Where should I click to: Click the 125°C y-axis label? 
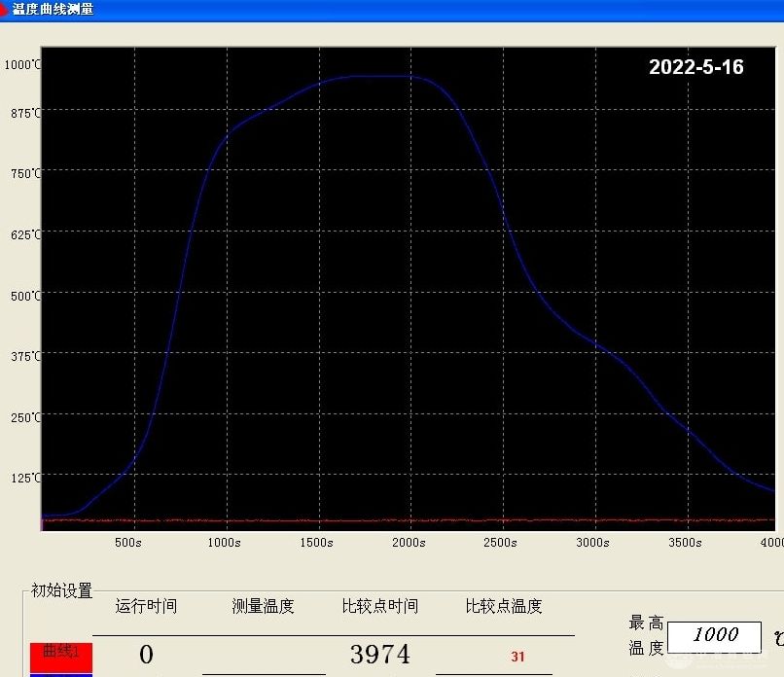tap(26, 478)
